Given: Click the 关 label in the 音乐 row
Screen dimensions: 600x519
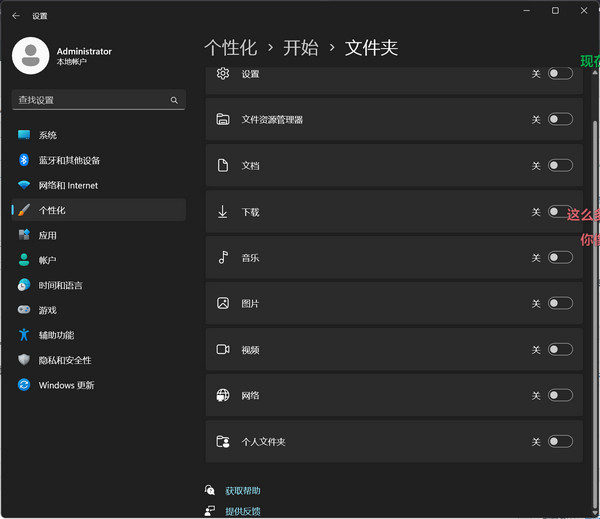Looking at the screenshot, I should (x=536, y=258).
